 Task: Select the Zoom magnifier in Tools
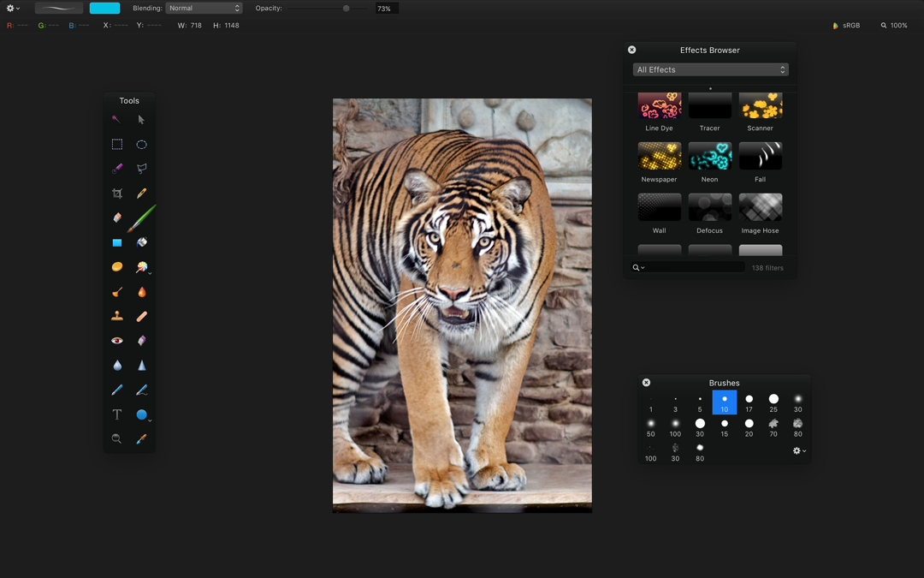click(x=116, y=438)
